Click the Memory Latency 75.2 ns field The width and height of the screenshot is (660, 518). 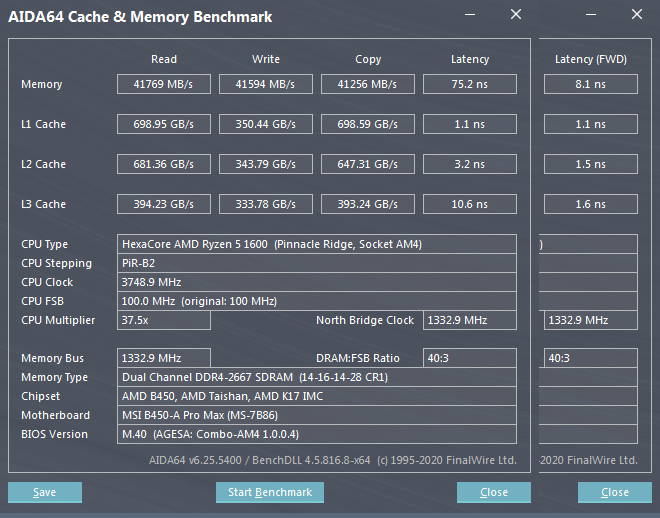[470, 84]
